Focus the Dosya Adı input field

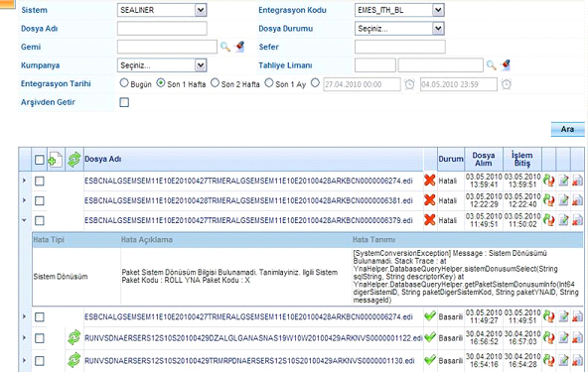(162, 29)
